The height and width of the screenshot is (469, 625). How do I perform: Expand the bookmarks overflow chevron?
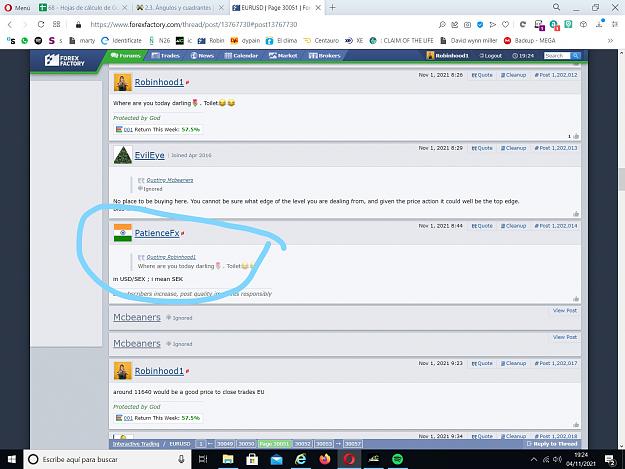[610, 41]
